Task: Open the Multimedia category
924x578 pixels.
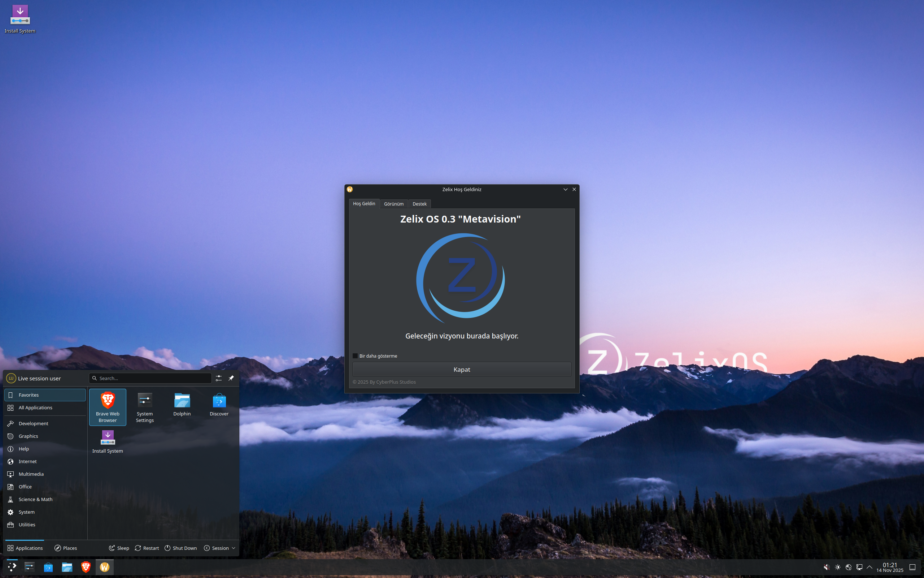Action: (x=45, y=474)
